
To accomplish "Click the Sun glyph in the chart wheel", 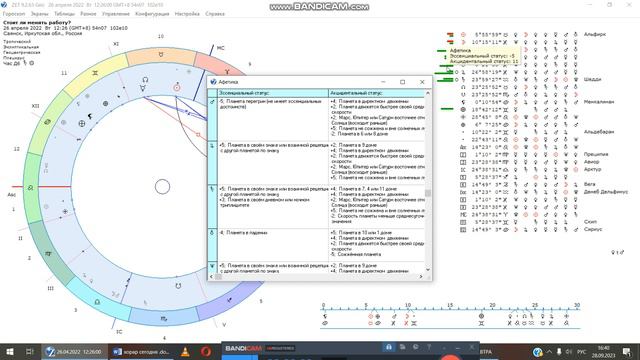I will (x=177, y=87).
